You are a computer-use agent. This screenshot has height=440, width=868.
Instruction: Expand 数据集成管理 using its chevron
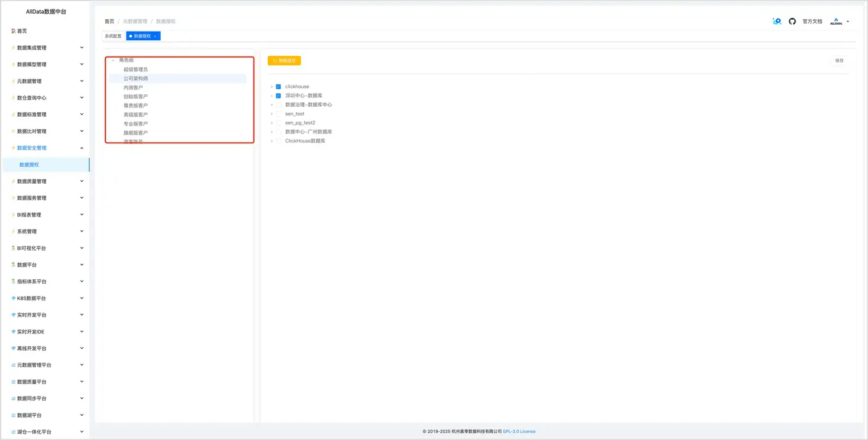click(82, 48)
